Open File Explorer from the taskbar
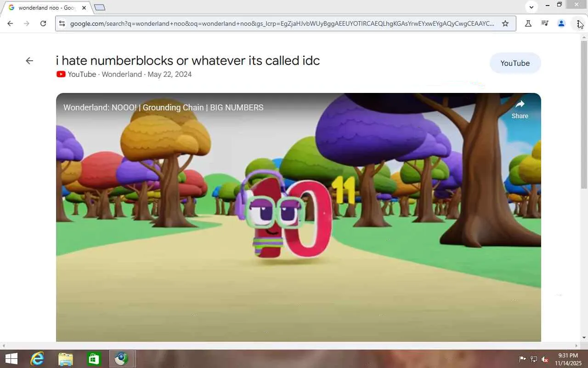Screen dimensions: 588x368 [66, 359]
